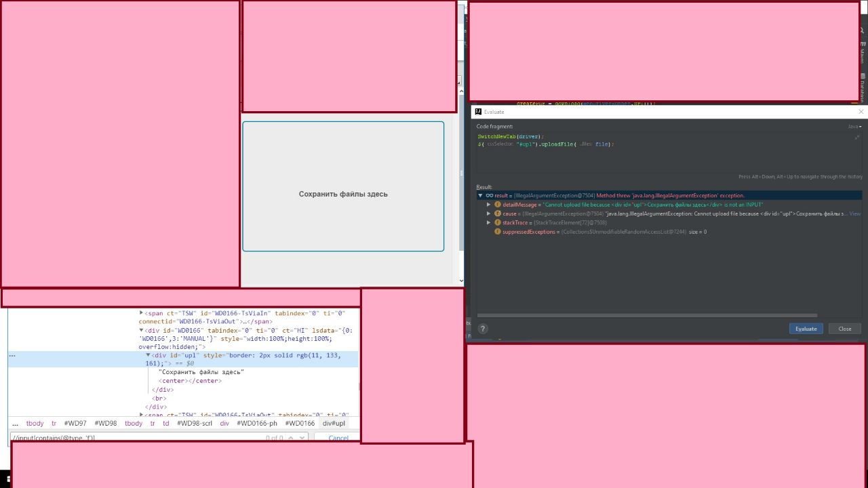Select the #WD98 breadcrumb

[105, 424]
